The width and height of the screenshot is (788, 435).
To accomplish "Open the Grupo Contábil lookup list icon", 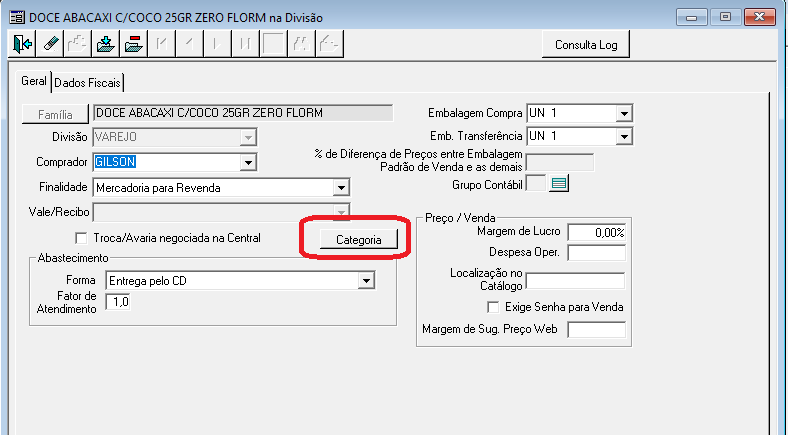I will click(x=559, y=184).
